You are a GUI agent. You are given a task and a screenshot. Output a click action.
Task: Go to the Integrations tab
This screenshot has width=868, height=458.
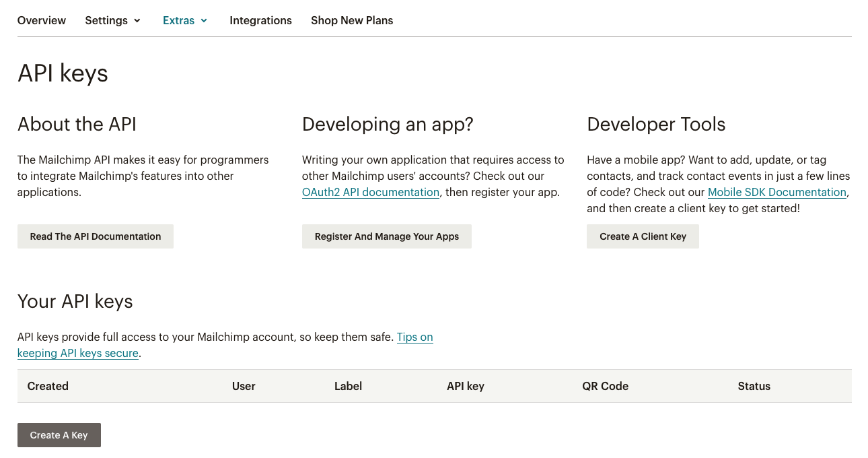(260, 20)
